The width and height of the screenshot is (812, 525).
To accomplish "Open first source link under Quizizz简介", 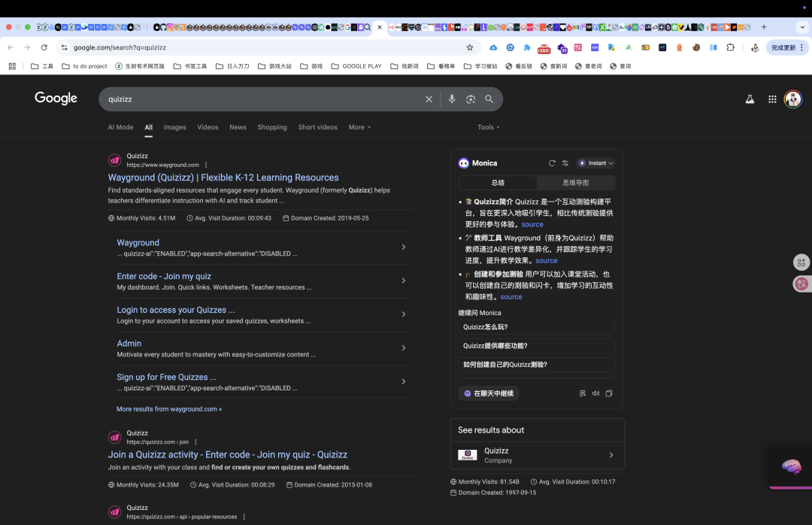I will coord(532,224).
